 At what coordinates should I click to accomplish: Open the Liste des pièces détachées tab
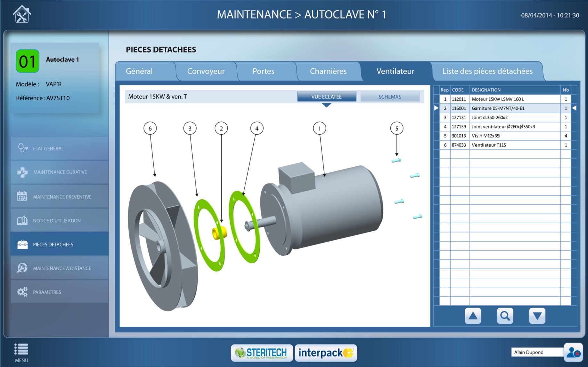(x=487, y=71)
